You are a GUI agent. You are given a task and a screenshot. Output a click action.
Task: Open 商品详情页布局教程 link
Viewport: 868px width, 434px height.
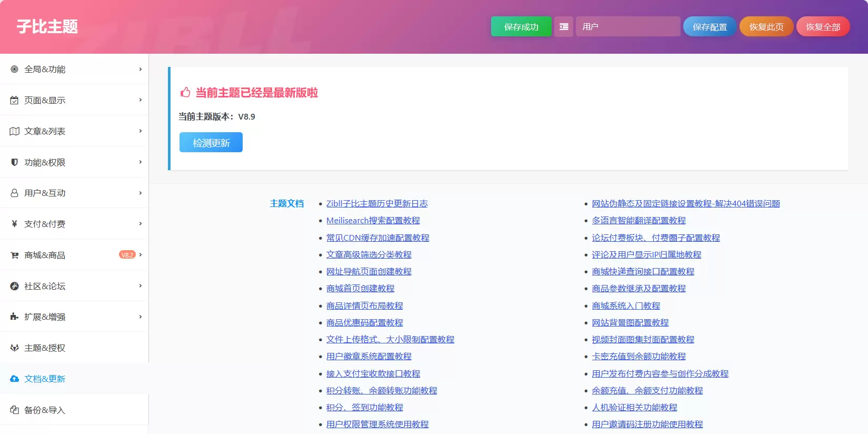tap(365, 305)
